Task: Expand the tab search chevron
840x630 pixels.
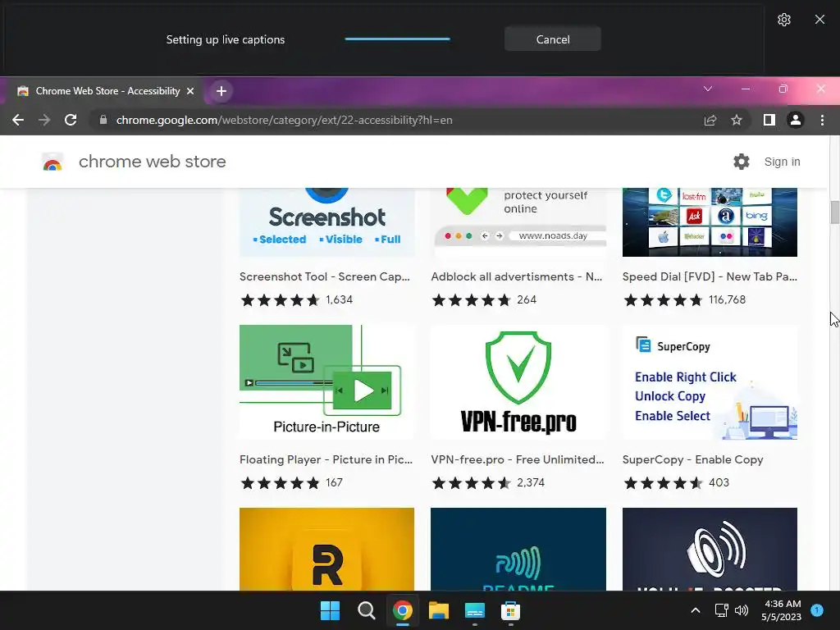Action: point(708,89)
